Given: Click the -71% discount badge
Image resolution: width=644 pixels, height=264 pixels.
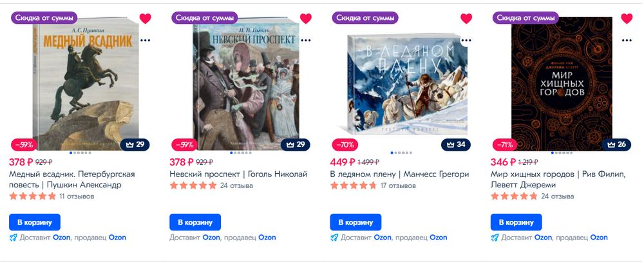Looking at the screenshot, I should pos(506,144).
